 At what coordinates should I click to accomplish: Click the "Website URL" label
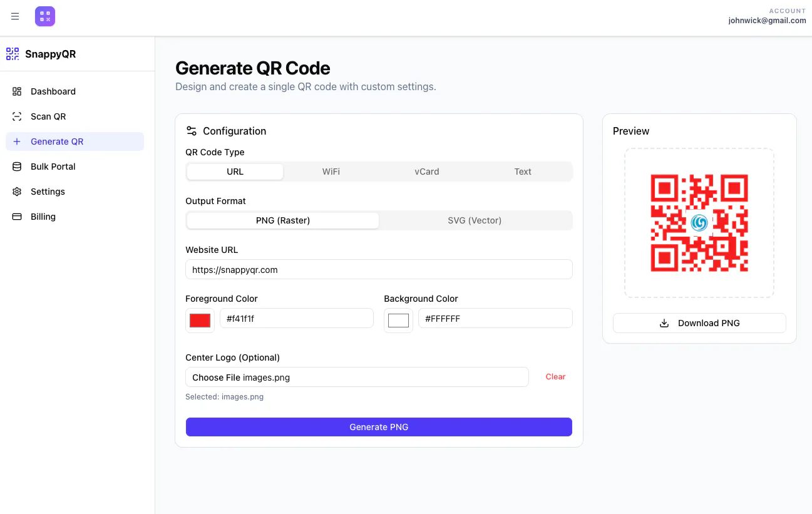coord(212,250)
